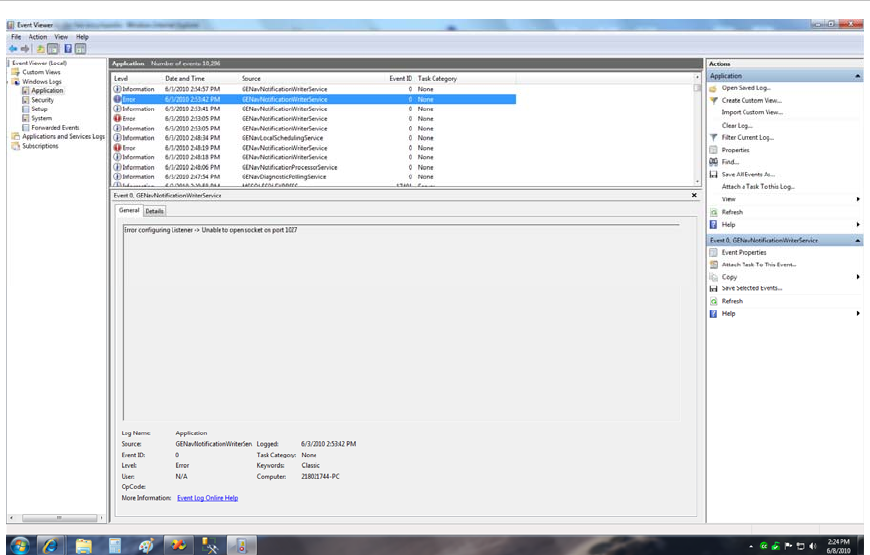Select the Error event at 2:53:42 PM

click(314, 99)
